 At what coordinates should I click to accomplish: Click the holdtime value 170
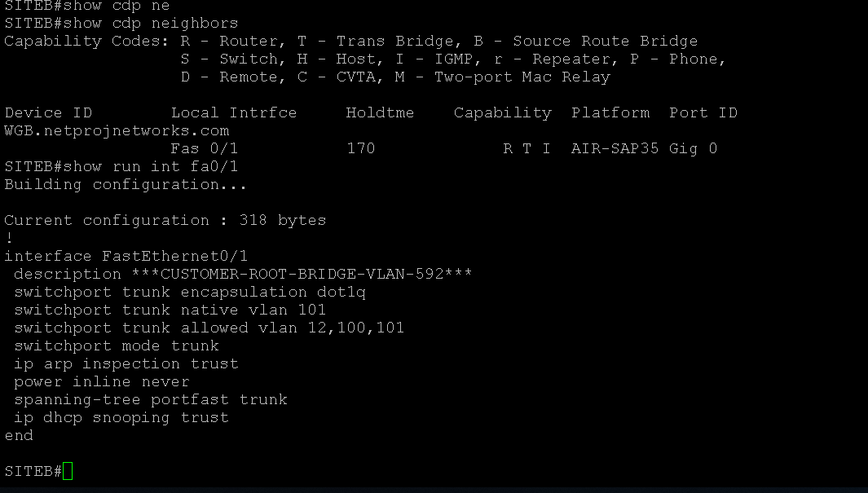click(x=360, y=148)
